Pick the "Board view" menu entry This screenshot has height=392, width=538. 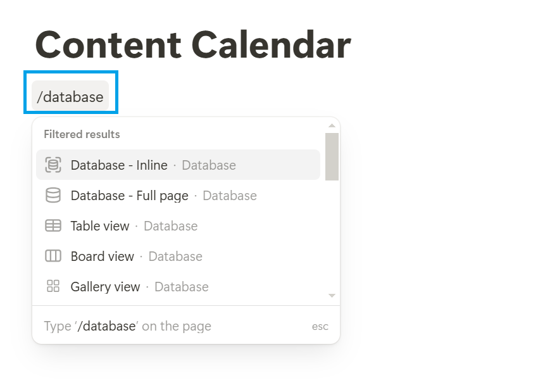coord(103,256)
